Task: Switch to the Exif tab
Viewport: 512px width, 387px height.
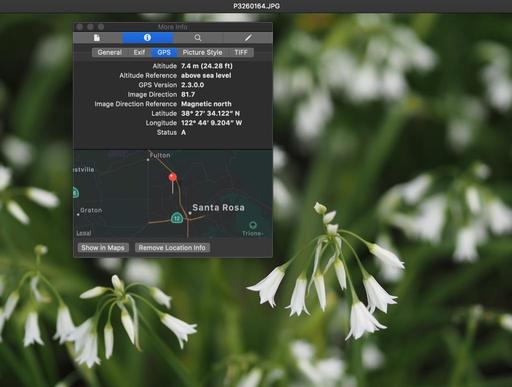Action: pos(139,52)
